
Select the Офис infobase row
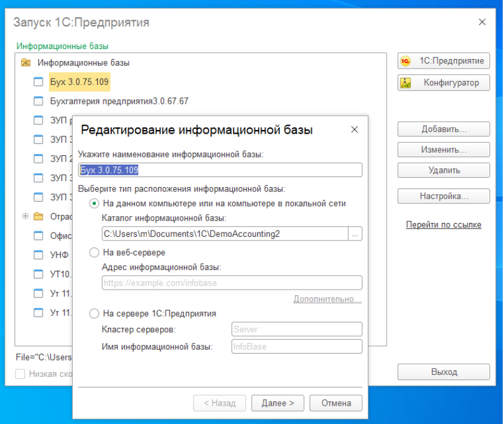pyautogui.click(x=61, y=236)
